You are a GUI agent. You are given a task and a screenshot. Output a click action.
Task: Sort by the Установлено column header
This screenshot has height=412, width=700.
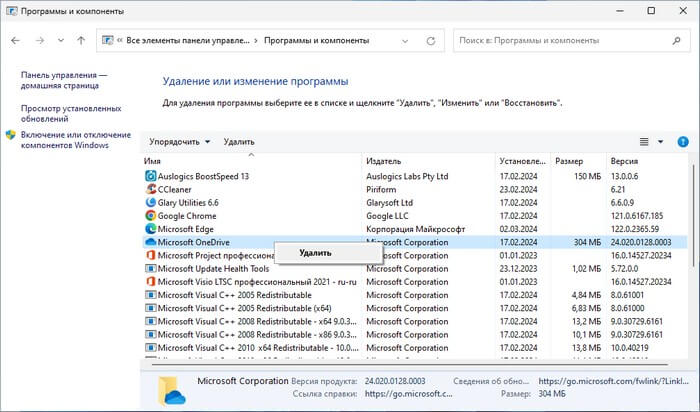click(523, 161)
